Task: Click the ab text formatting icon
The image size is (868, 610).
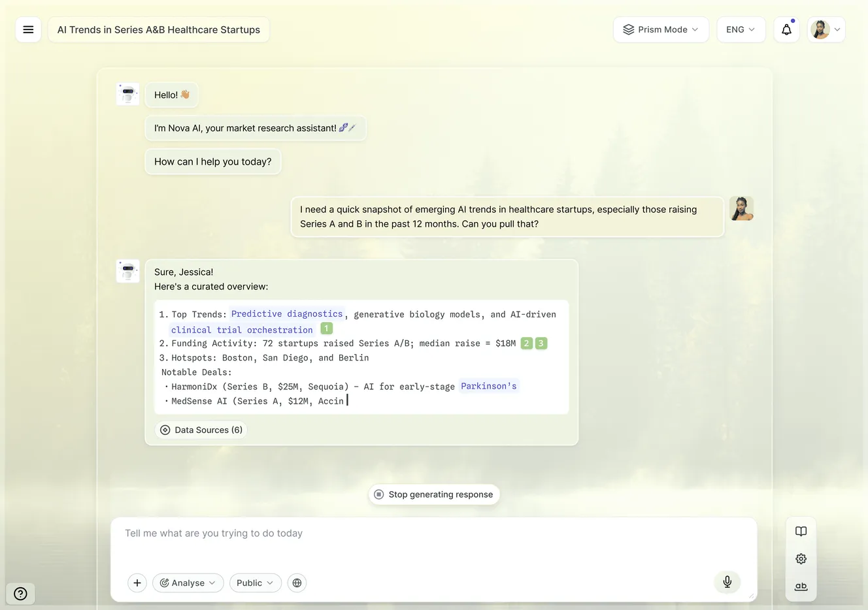Action: 801,586
